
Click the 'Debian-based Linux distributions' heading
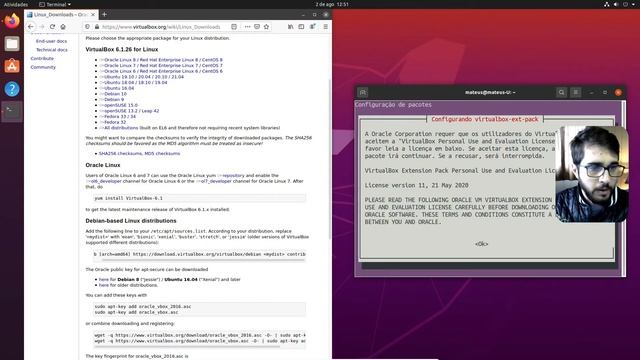[131, 221]
